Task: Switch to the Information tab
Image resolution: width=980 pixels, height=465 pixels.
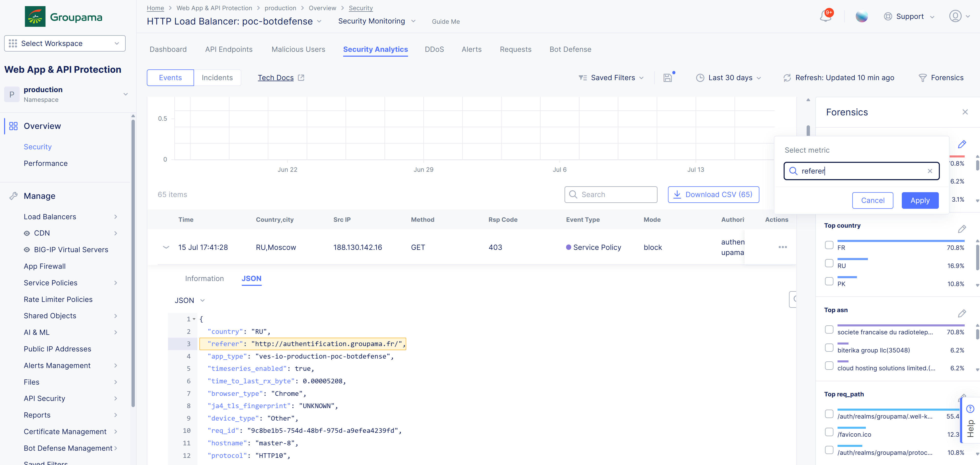Action: click(204, 279)
